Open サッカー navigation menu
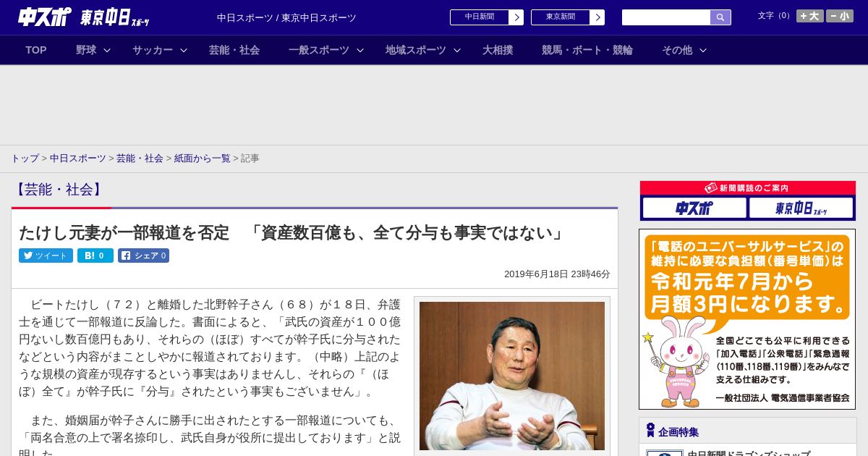 [x=153, y=50]
